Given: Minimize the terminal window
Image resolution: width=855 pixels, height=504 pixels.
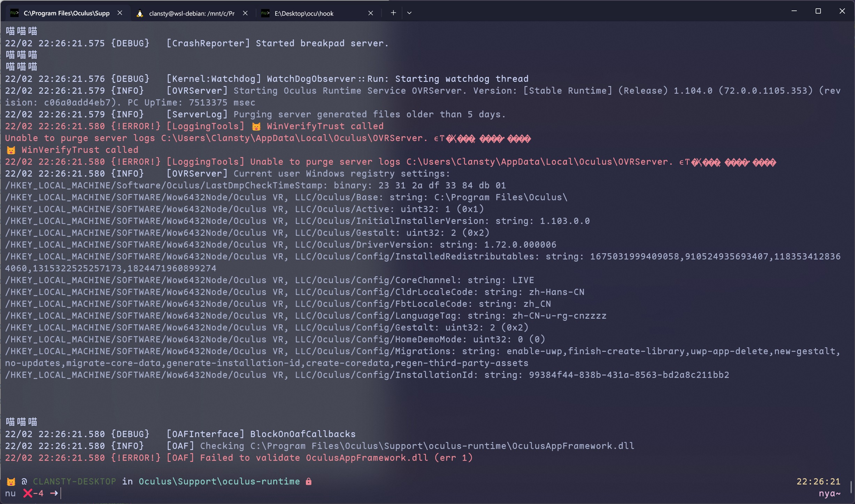Looking at the screenshot, I should click(794, 11).
